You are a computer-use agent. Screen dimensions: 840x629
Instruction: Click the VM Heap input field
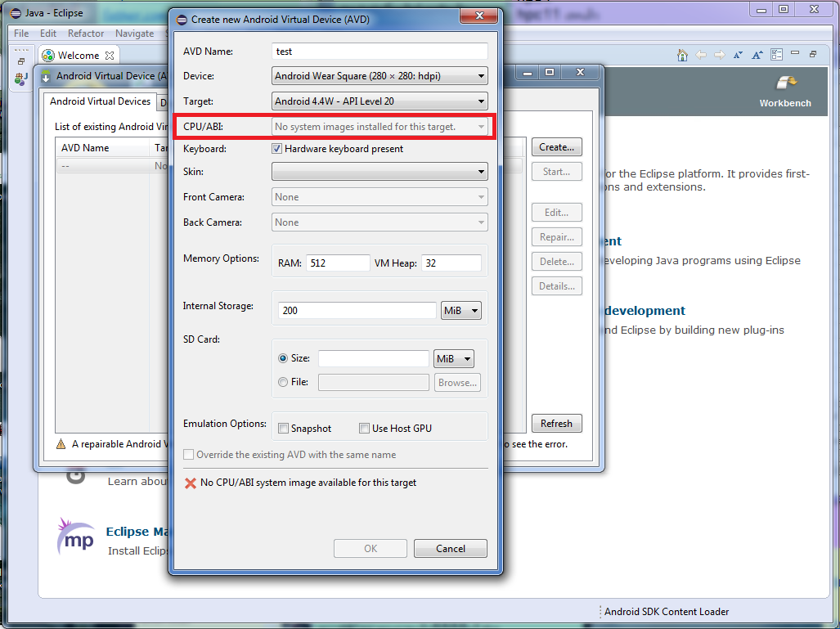point(451,263)
